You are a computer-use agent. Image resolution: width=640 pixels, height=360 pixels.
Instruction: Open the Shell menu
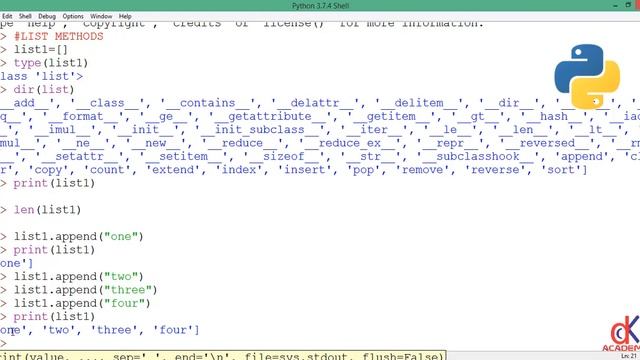25,16
